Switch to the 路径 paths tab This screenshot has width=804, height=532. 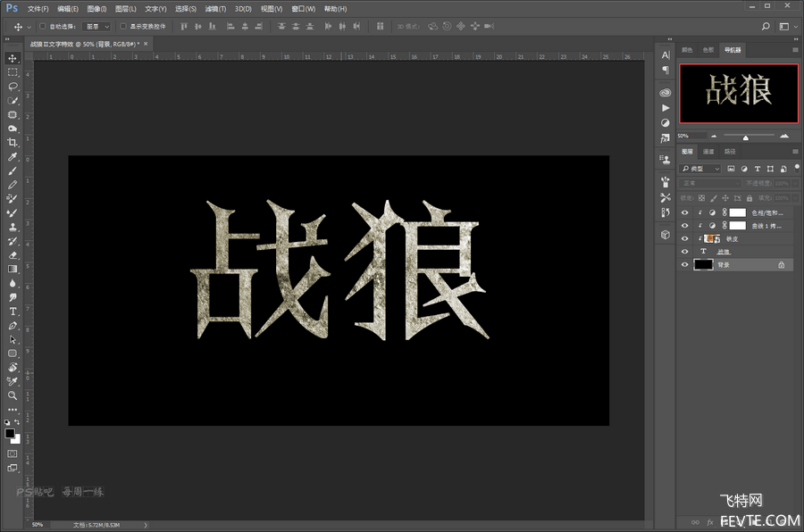tap(730, 151)
